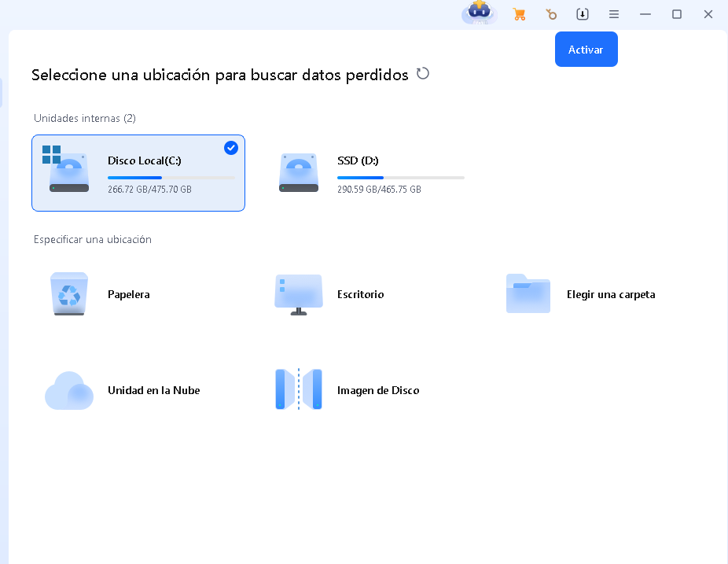Click the robot assistant avatar icon

(479, 13)
